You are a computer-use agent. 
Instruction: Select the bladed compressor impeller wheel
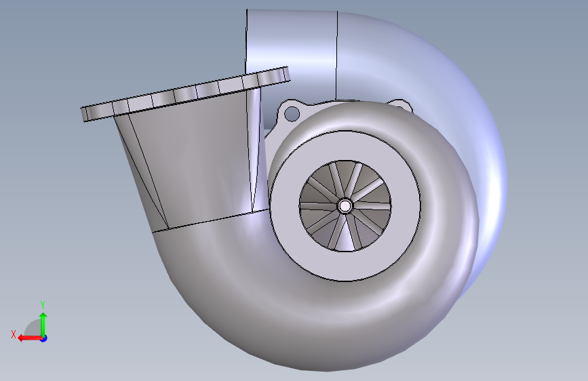[x=345, y=206]
